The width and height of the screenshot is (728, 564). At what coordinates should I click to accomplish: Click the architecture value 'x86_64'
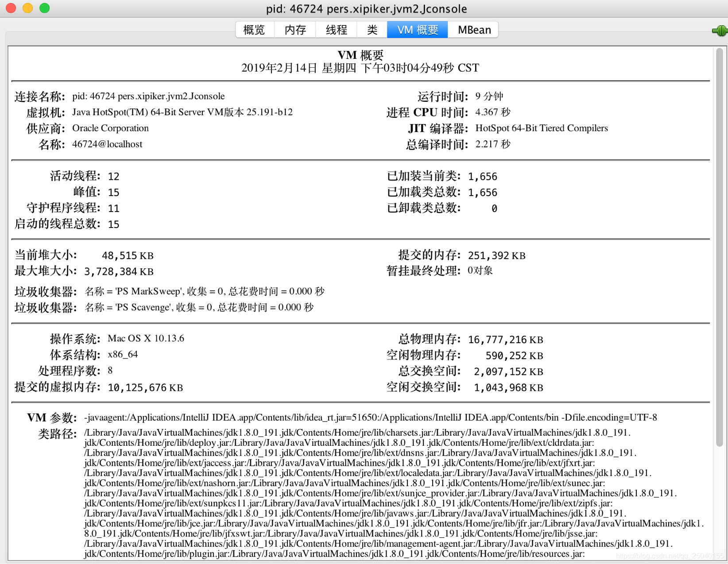(x=123, y=354)
